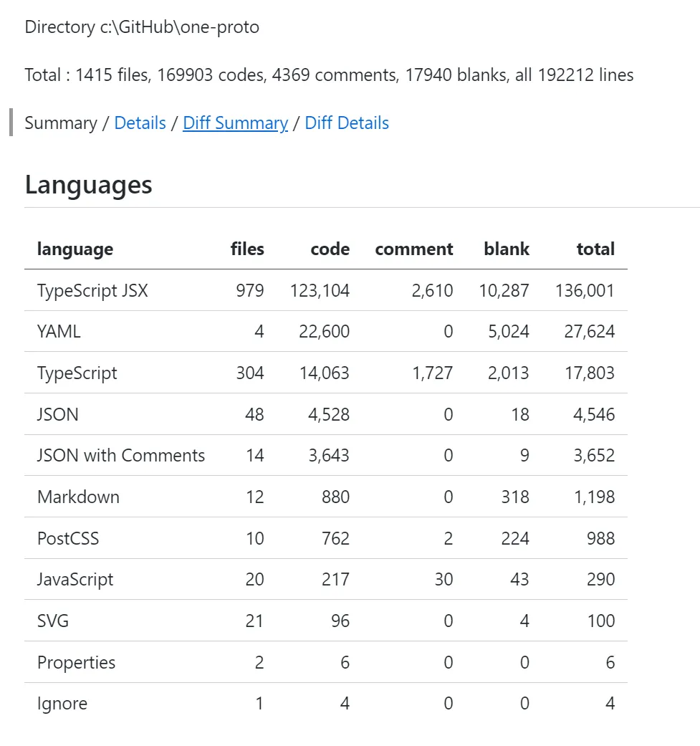Viewport: 700px width, 746px height.
Task: Click the 48 files value
Action: coord(254,414)
